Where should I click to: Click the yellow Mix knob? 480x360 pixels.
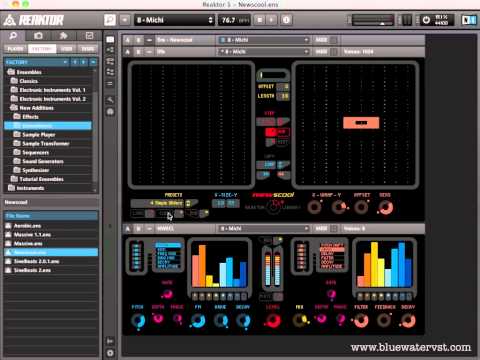[300, 320]
